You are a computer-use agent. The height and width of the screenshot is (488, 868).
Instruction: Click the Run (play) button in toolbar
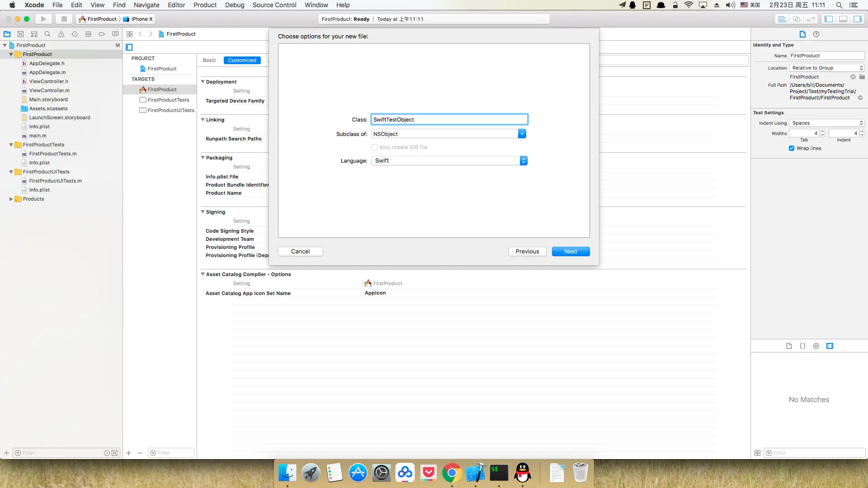43,19
